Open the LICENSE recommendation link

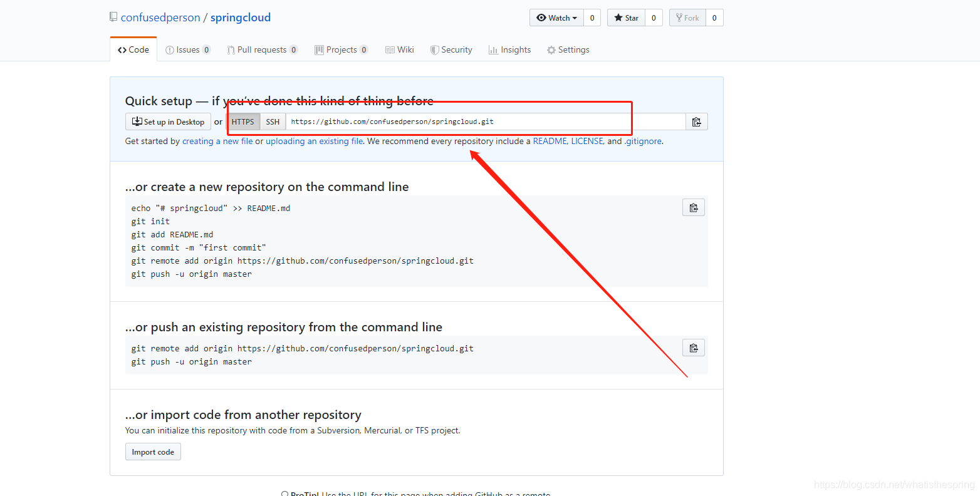[x=586, y=141]
